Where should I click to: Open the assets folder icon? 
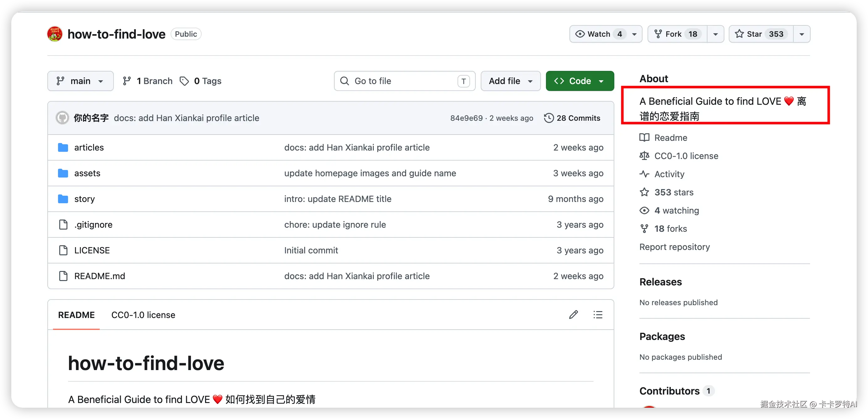[x=63, y=173]
